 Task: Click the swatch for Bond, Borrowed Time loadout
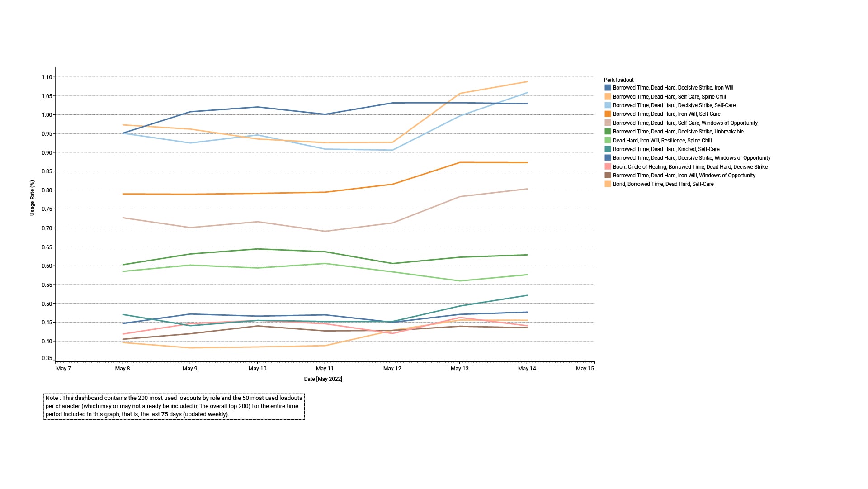coord(608,184)
